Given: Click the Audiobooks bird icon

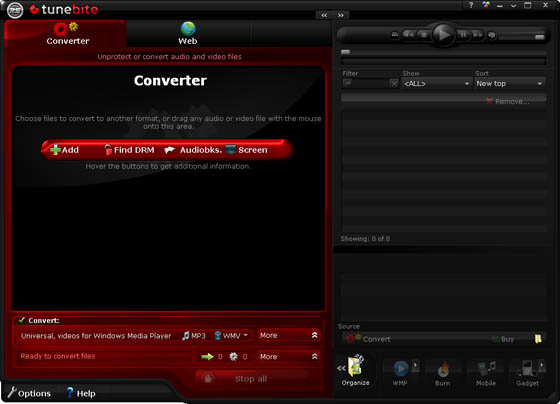Looking at the screenshot, I should [x=170, y=150].
